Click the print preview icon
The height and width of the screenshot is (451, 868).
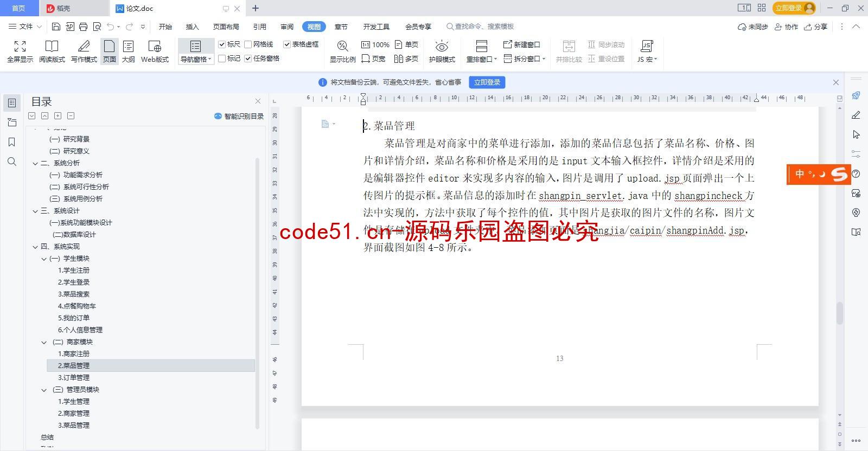coord(97,27)
